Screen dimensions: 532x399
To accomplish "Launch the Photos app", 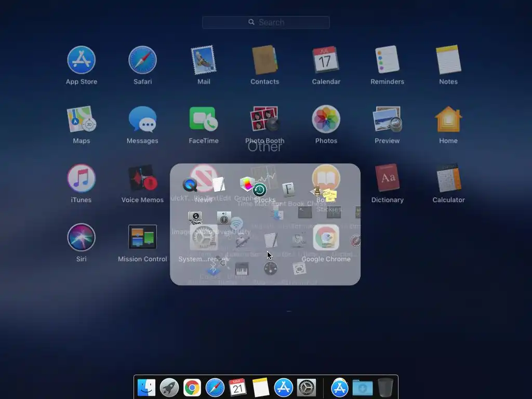I will (326, 119).
